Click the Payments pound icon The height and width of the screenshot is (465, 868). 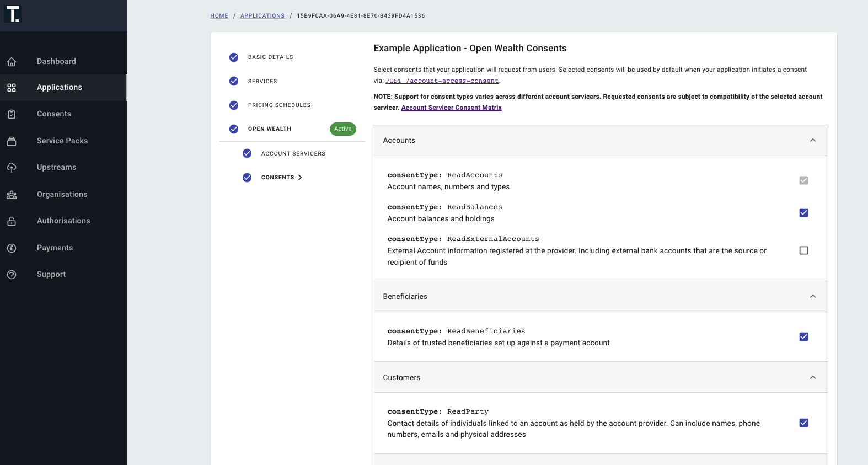coord(12,248)
